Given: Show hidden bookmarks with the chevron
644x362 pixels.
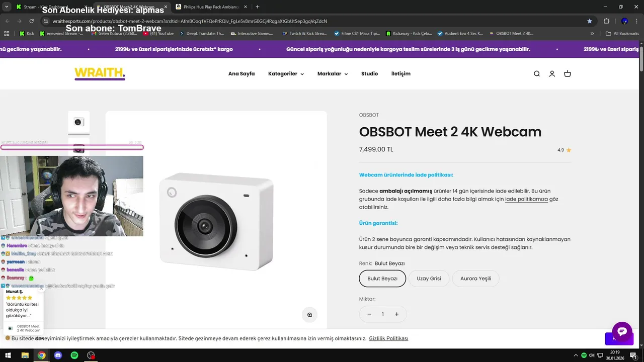Looking at the screenshot, I should tap(592, 34).
